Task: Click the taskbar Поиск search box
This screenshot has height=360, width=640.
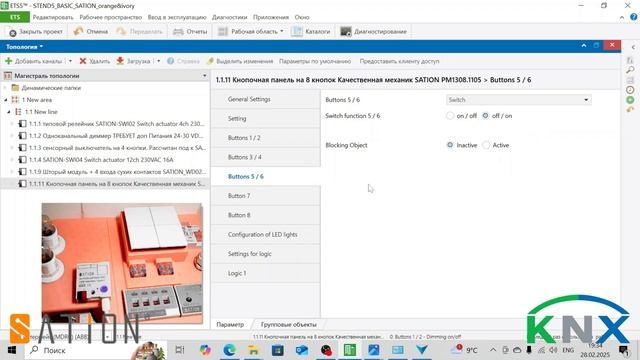Action: click(x=96, y=350)
